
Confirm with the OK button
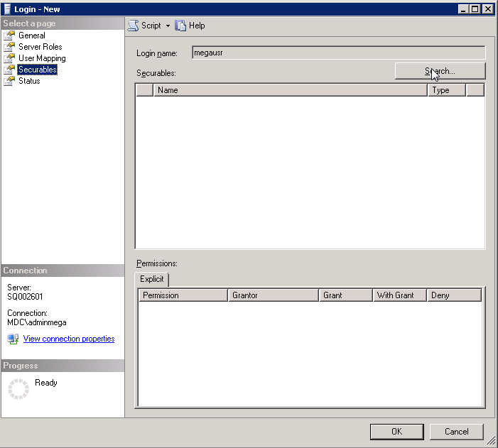click(396, 432)
